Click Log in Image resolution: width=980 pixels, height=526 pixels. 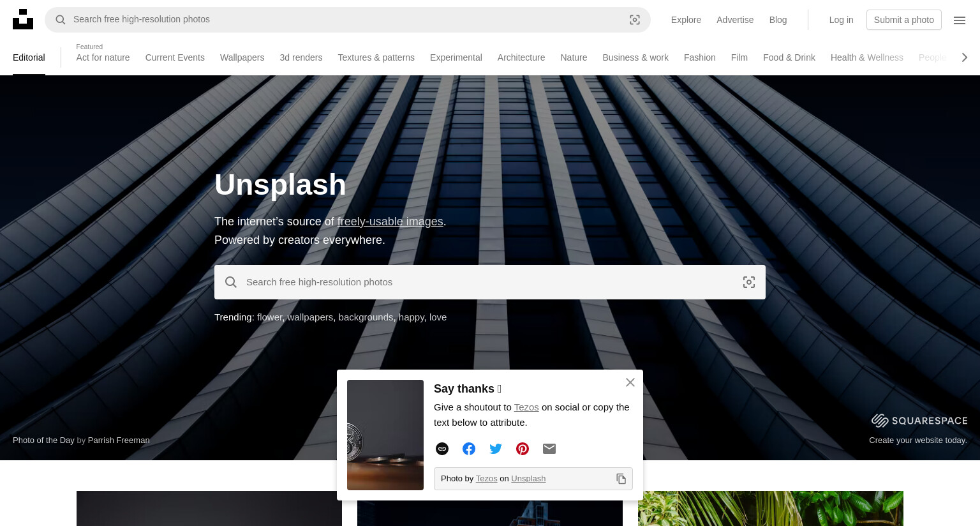pos(841,20)
